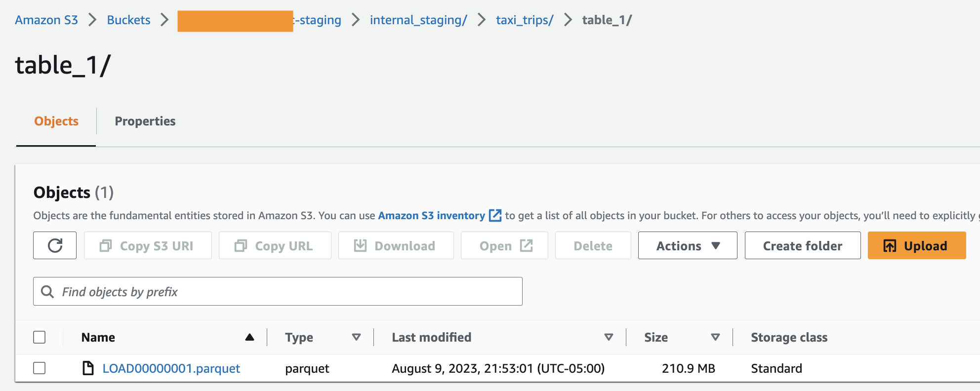The height and width of the screenshot is (391, 980).
Task: Click the refresh objects icon button
Action: coord(55,245)
